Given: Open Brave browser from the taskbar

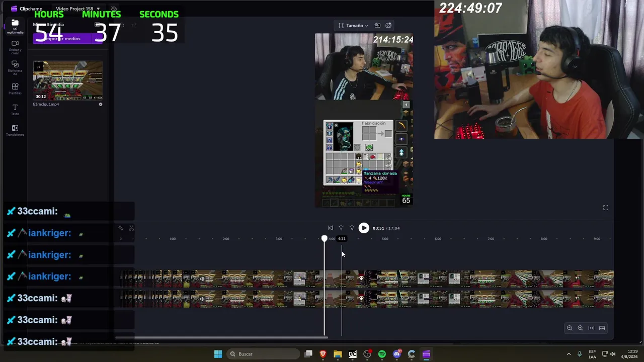Looking at the screenshot, I should [323, 354].
